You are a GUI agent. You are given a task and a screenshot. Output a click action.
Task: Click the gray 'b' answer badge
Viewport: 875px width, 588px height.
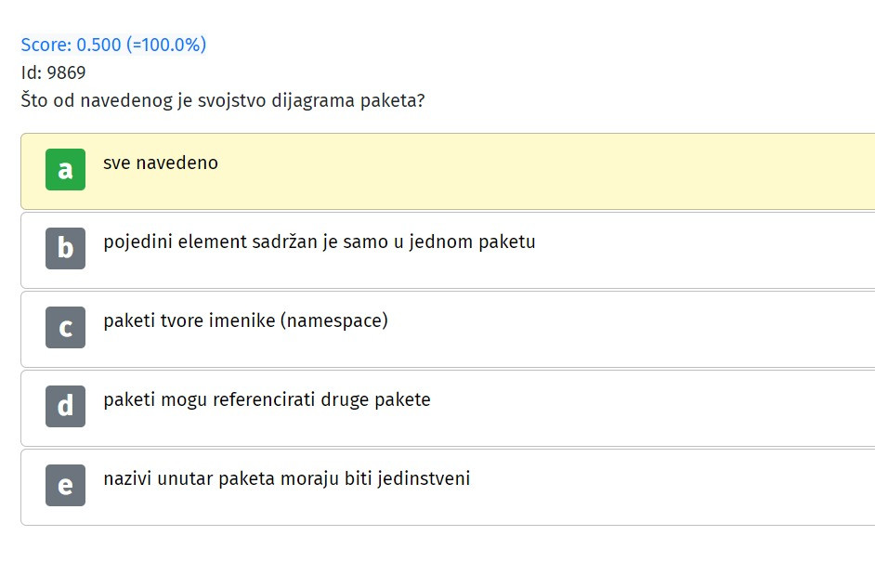click(x=65, y=248)
